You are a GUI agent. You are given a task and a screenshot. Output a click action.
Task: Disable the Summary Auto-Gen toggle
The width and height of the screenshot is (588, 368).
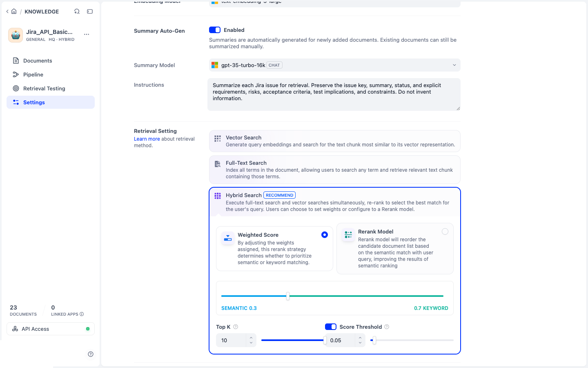tap(215, 30)
